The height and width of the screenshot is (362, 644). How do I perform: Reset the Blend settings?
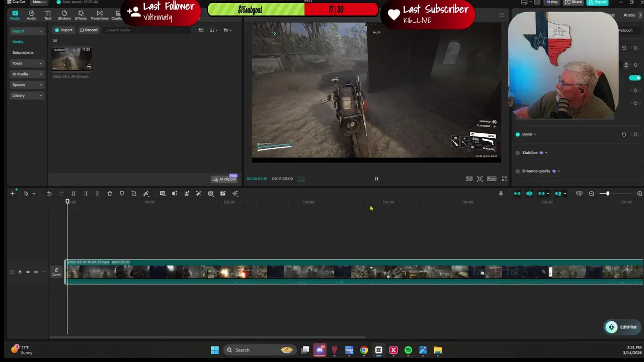tap(624, 134)
